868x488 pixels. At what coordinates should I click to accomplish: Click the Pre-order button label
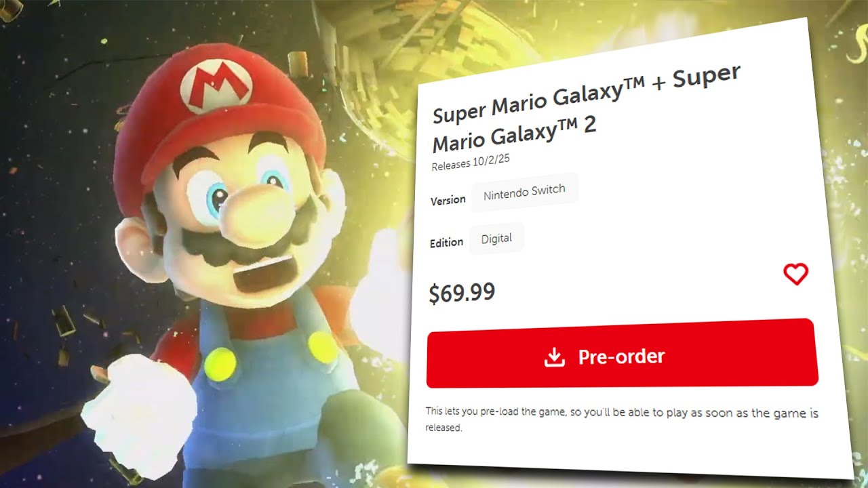[621, 357]
